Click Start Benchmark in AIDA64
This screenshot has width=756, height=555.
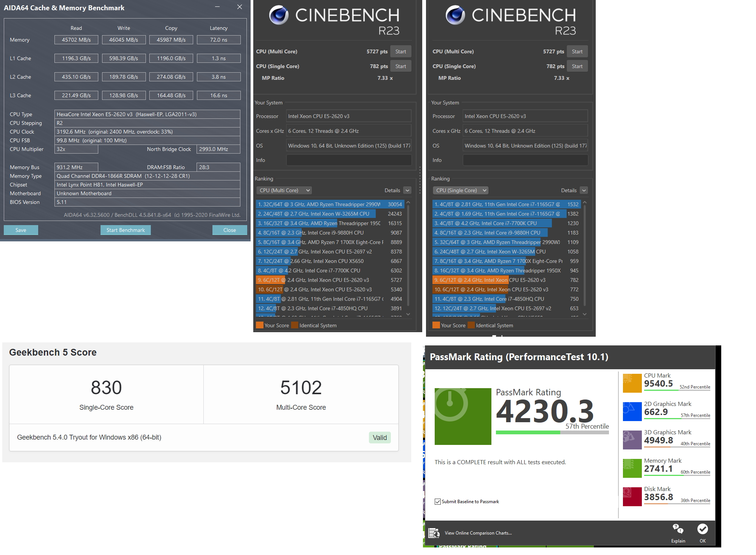(x=125, y=230)
